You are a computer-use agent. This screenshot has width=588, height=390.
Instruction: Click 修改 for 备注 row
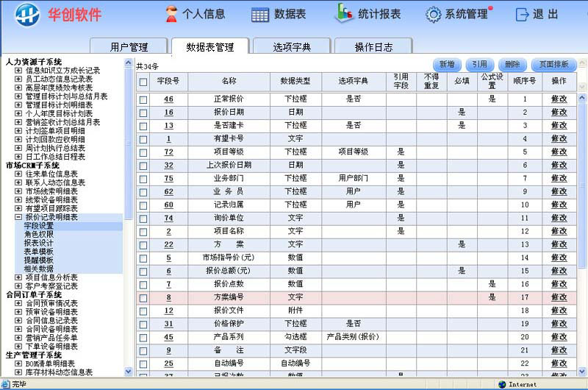[559, 350]
